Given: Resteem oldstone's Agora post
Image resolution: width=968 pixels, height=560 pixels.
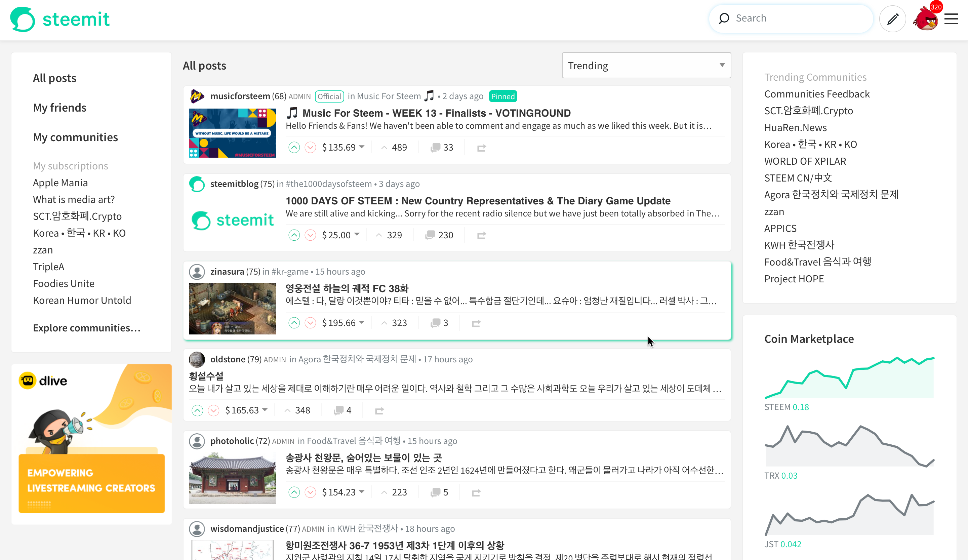Looking at the screenshot, I should pyautogui.click(x=379, y=411).
